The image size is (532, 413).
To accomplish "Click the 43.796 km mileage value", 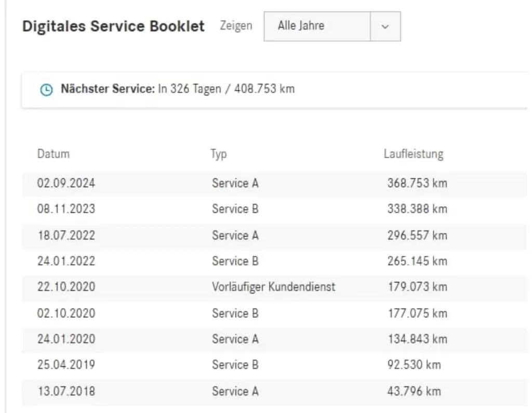I will [x=414, y=392].
